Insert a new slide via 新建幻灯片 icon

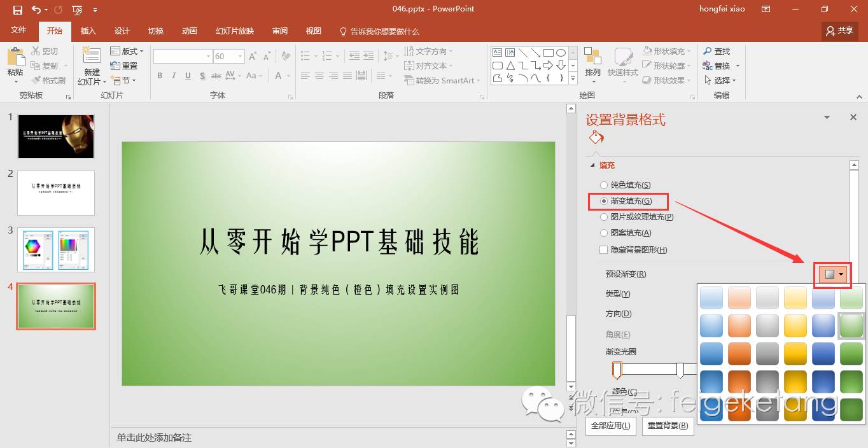click(x=92, y=56)
